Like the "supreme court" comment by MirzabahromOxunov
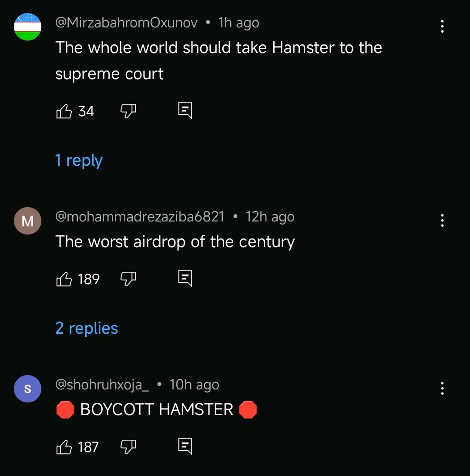Image resolution: width=470 pixels, height=476 pixels. coord(64,111)
